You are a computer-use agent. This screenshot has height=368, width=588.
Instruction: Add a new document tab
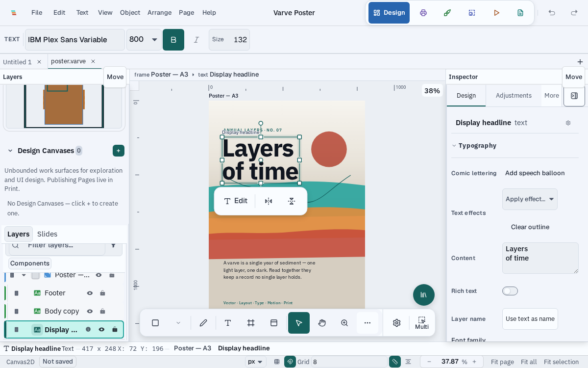coord(580,62)
